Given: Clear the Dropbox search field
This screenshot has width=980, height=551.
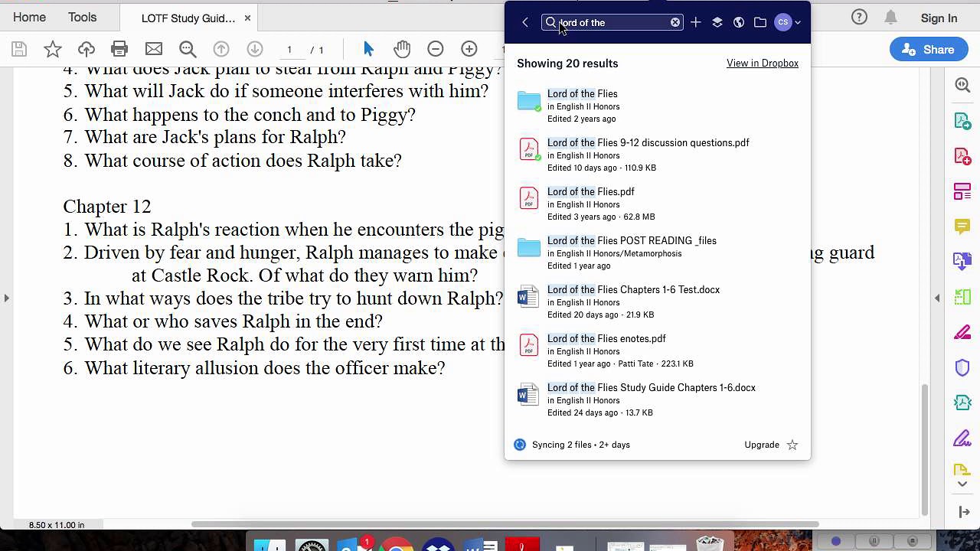Looking at the screenshot, I should click(675, 23).
